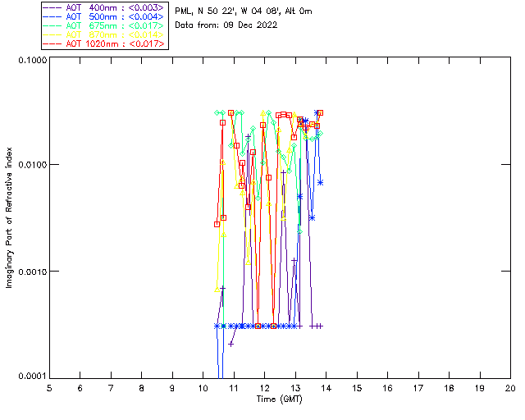
Task: Click the 'Time (GMT)' axis title
Action: (x=280, y=399)
